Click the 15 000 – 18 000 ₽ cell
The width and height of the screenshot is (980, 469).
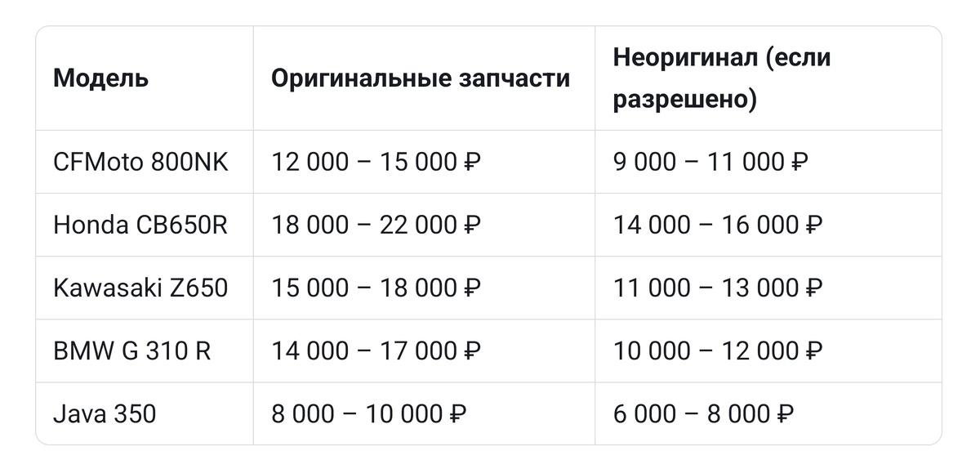tap(376, 288)
